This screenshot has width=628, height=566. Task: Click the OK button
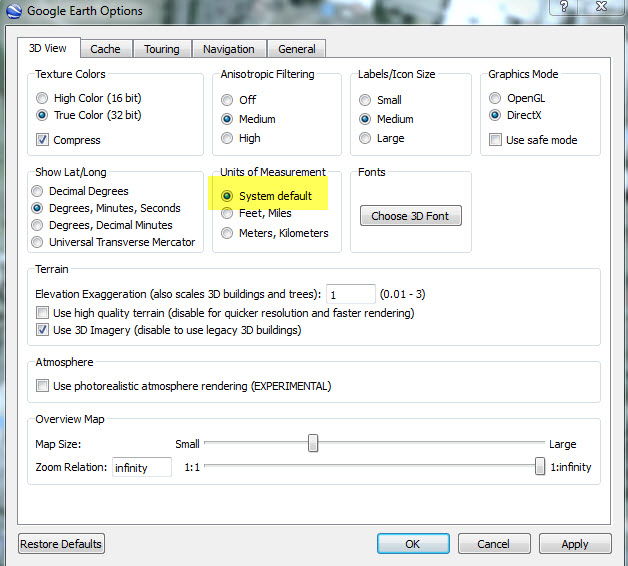point(413,544)
